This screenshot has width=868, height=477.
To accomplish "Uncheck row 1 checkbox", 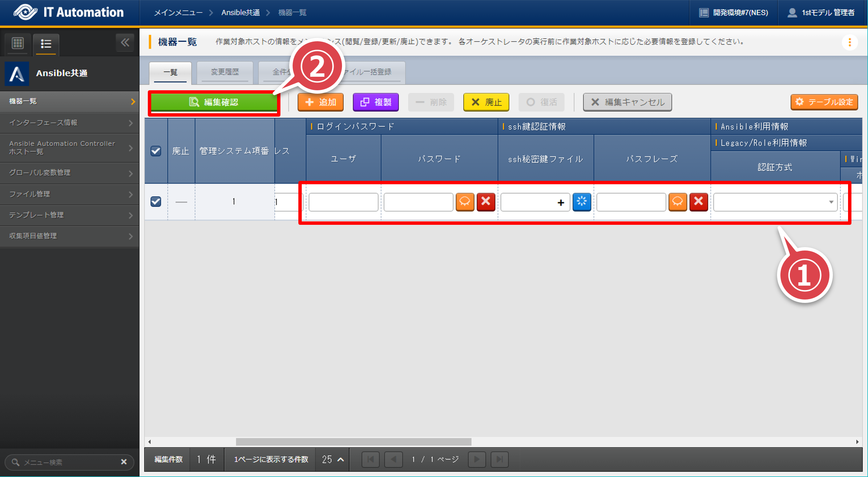I will [156, 202].
